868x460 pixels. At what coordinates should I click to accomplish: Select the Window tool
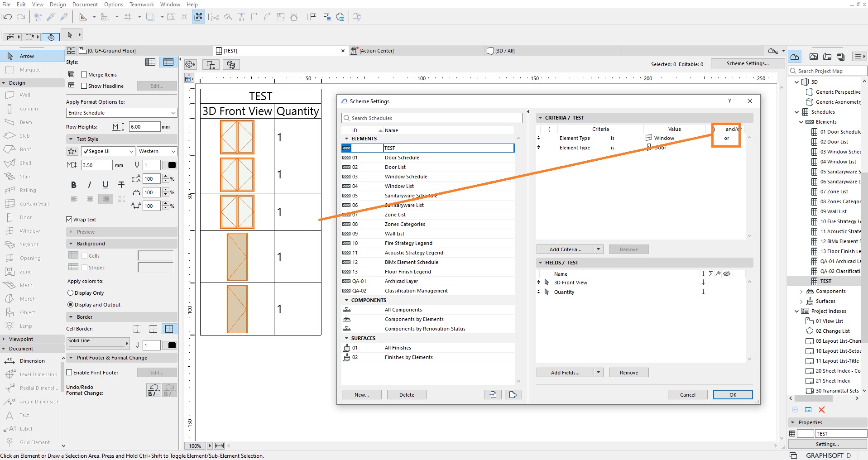pyautogui.click(x=32, y=231)
